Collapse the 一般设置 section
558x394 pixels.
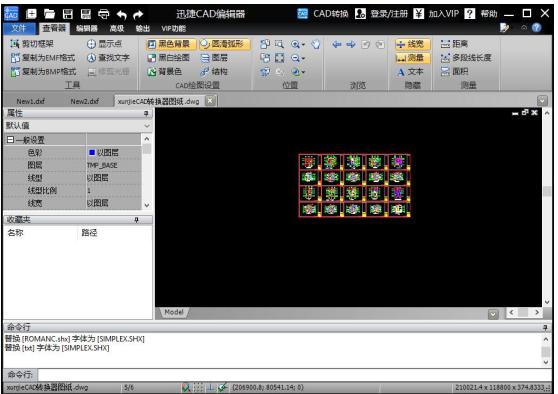click(10, 140)
